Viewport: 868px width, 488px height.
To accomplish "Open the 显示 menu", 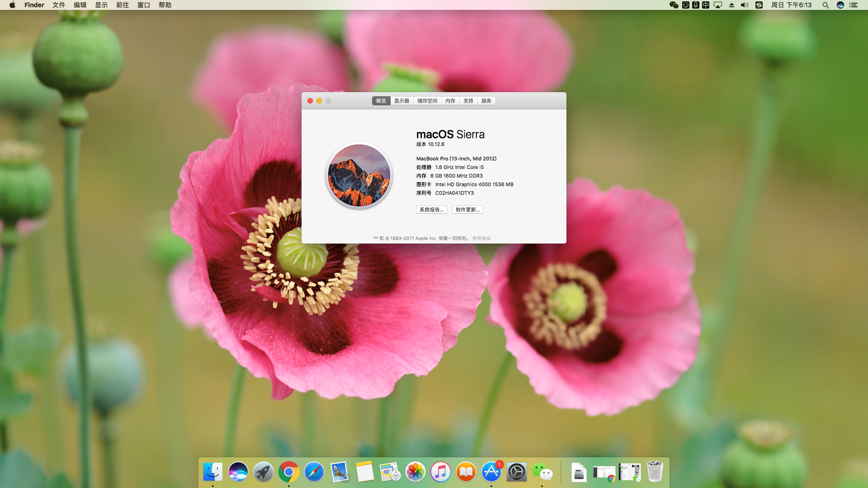I will (101, 5).
